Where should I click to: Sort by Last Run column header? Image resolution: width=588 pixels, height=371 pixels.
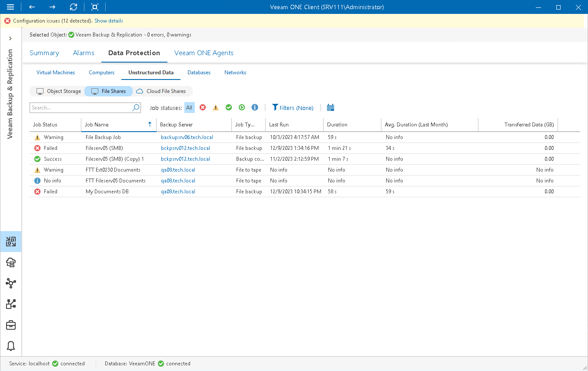pyautogui.click(x=294, y=125)
